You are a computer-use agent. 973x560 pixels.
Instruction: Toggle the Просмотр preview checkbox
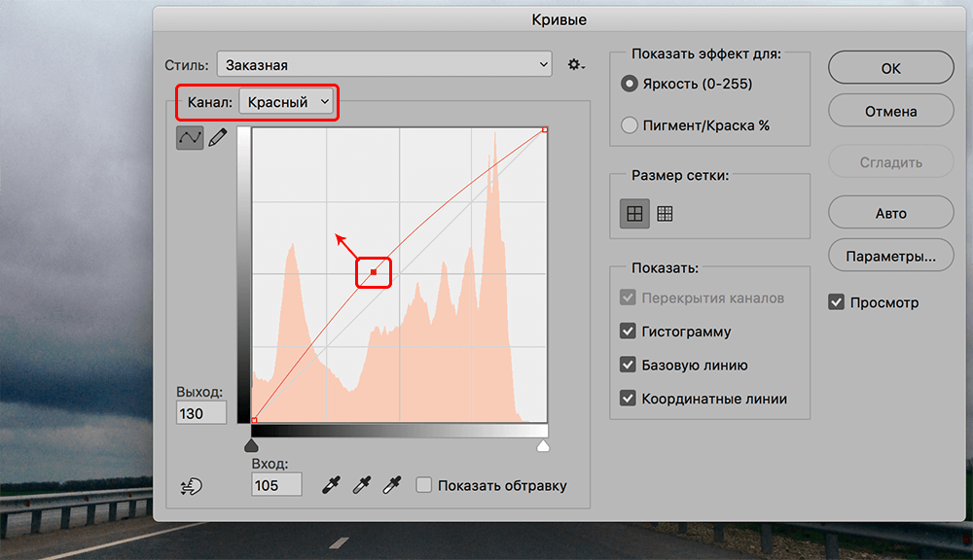tap(836, 302)
